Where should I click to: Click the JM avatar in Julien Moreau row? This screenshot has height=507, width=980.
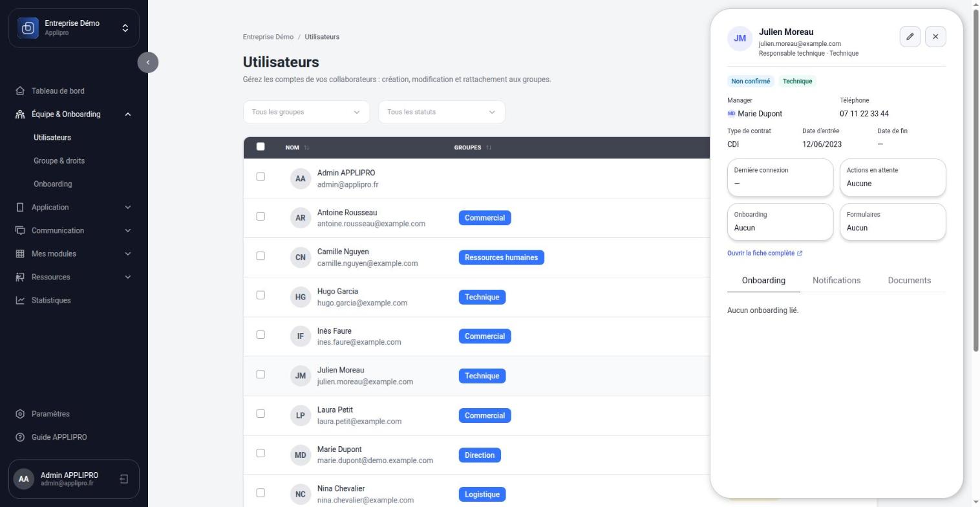click(301, 376)
